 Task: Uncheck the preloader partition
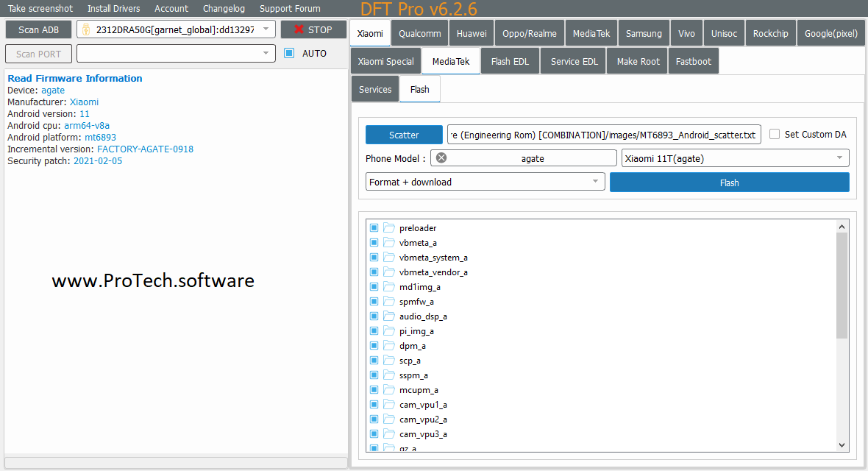coord(374,227)
